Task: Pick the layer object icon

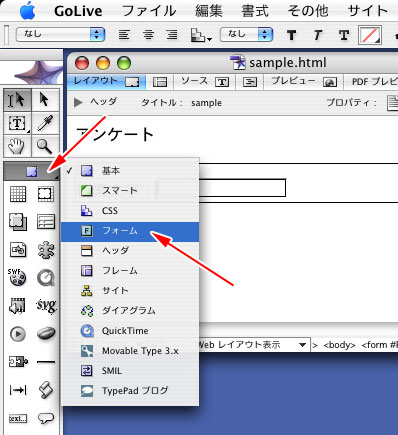Action: [x=18, y=222]
